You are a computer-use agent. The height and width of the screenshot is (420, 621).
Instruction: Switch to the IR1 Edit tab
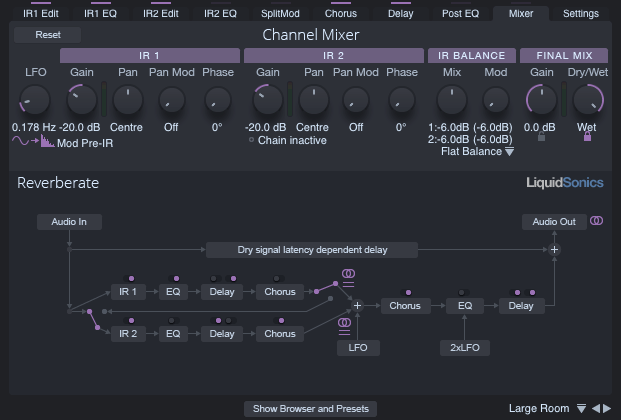[x=41, y=13]
